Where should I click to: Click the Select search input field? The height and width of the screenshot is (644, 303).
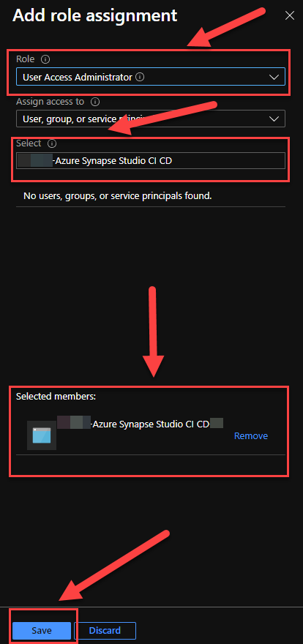(x=151, y=160)
